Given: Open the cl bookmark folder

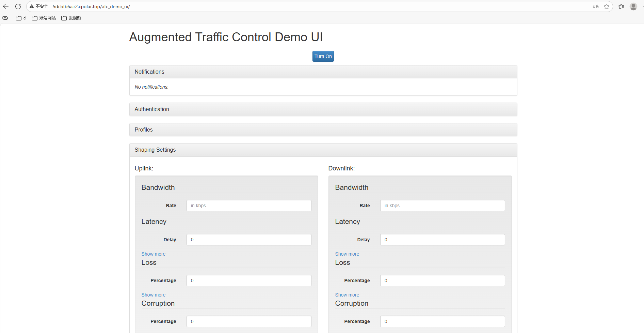Looking at the screenshot, I should [21, 18].
